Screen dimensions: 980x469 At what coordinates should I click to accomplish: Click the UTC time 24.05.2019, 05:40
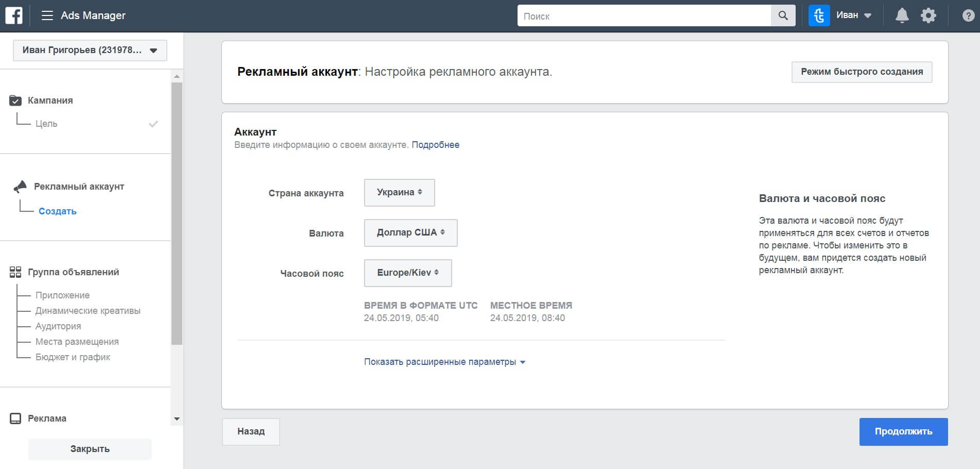[401, 318]
